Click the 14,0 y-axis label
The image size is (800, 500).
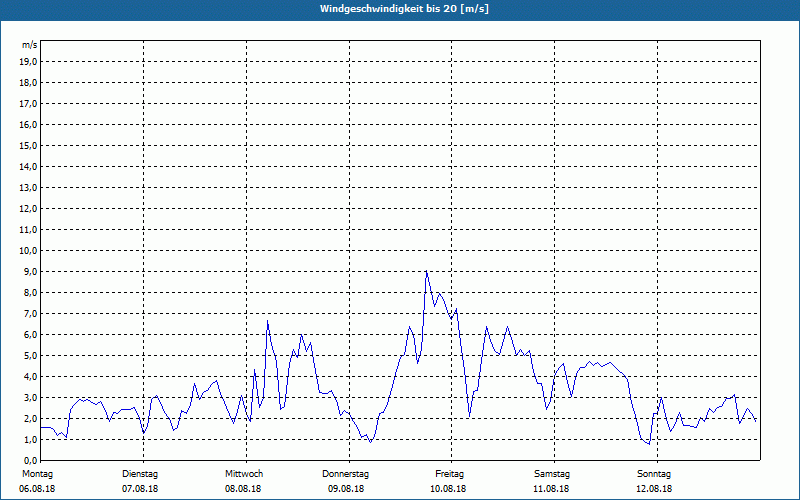[x=28, y=166]
